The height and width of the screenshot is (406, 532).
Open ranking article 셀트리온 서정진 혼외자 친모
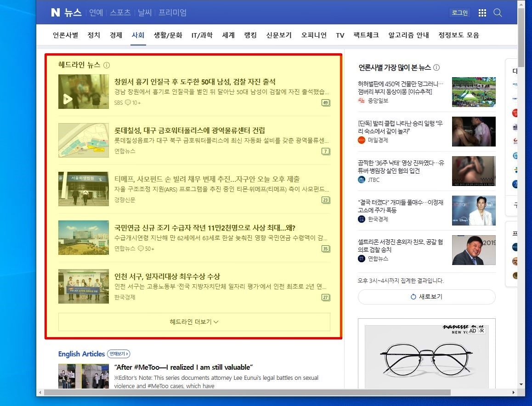click(400, 246)
